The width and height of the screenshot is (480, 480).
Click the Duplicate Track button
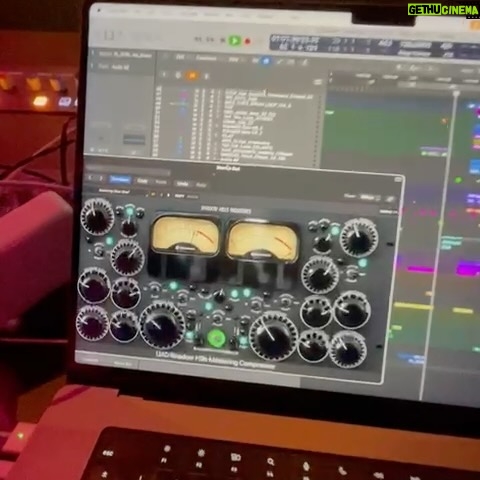click(x=178, y=75)
